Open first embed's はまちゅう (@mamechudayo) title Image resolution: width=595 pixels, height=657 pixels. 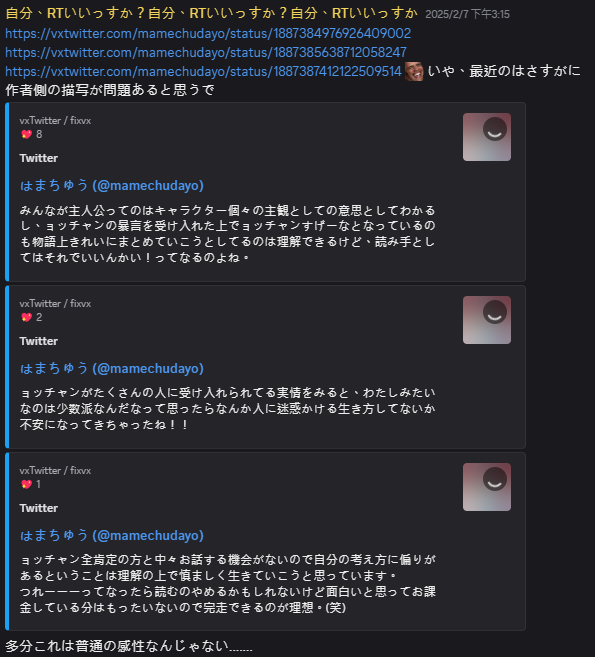pos(111,185)
